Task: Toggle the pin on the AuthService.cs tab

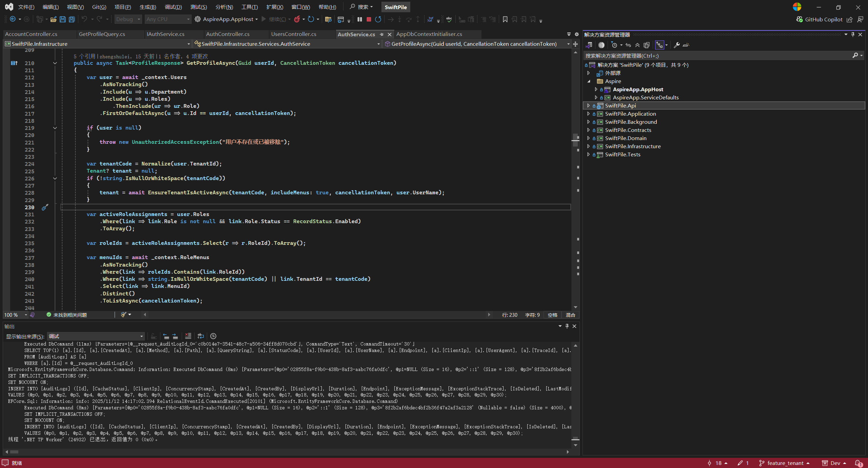Action: [382, 34]
